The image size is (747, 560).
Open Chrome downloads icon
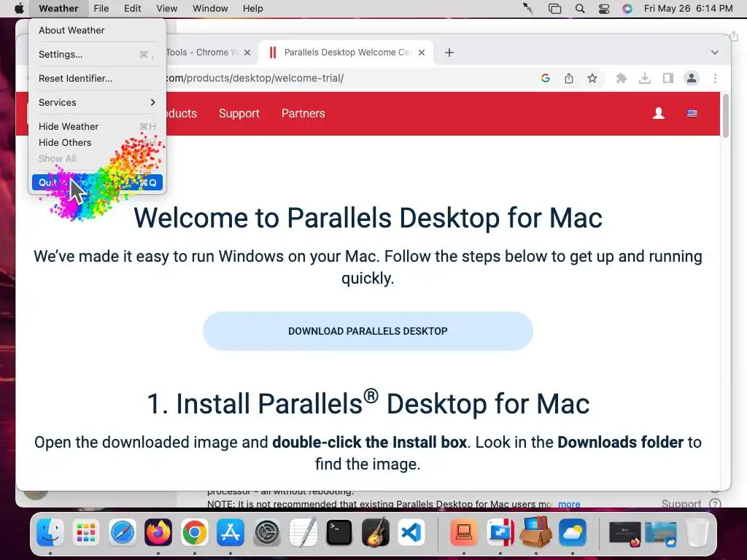[645, 78]
